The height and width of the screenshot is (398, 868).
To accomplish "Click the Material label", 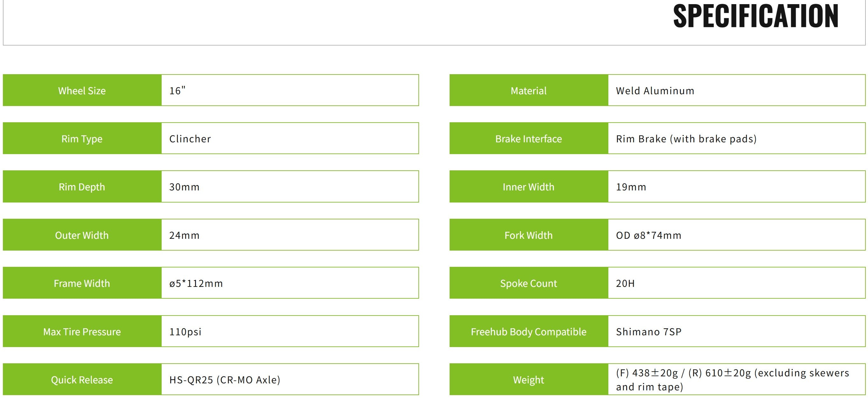I will [x=528, y=90].
